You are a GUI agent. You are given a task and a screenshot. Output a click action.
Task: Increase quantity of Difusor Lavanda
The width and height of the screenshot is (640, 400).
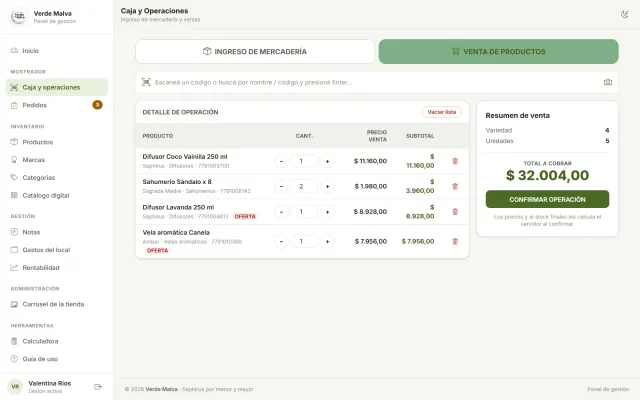coord(327,211)
